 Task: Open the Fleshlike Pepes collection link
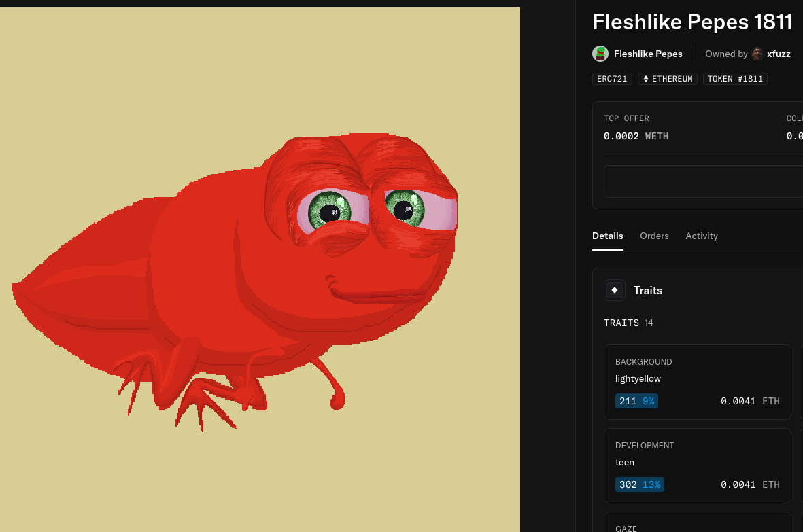(x=648, y=54)
